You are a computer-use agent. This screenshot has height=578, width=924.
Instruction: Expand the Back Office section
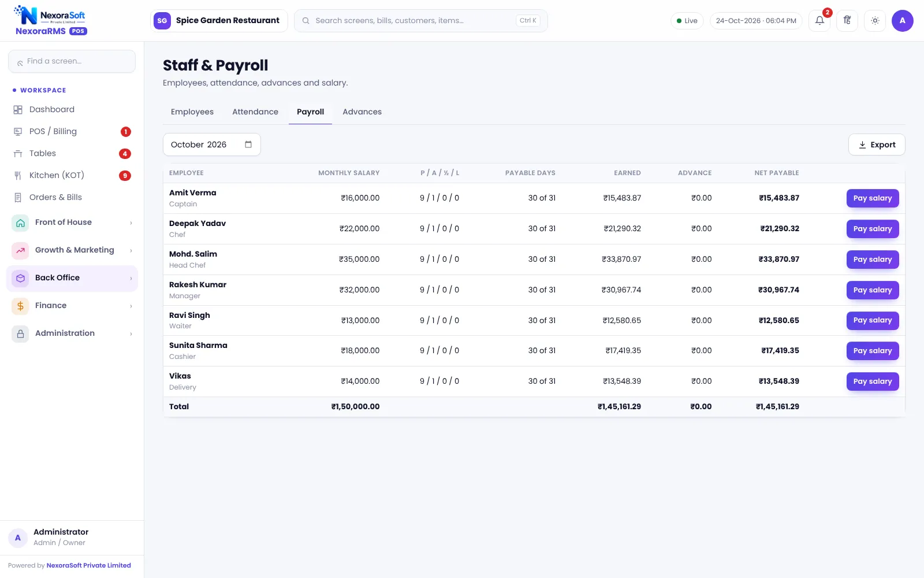tap(72, 278)
